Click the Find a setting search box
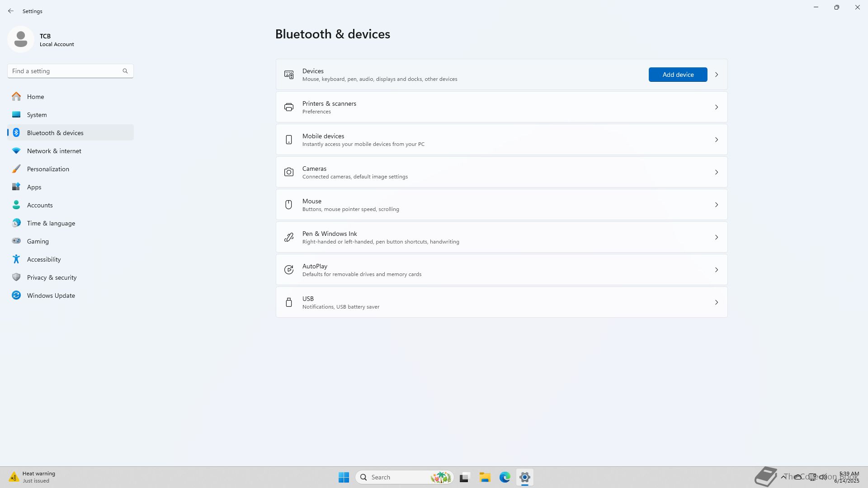This screenshot has height=488, width=868. [66, 71]
